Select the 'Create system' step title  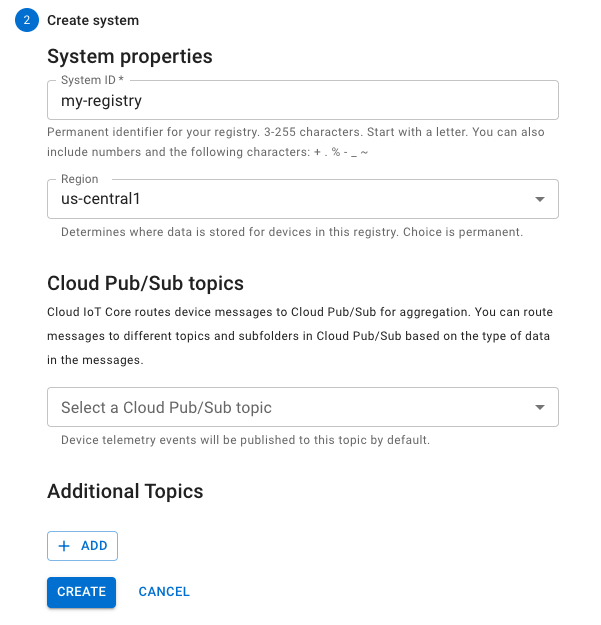pyautogui.click(x=93, y=20)
